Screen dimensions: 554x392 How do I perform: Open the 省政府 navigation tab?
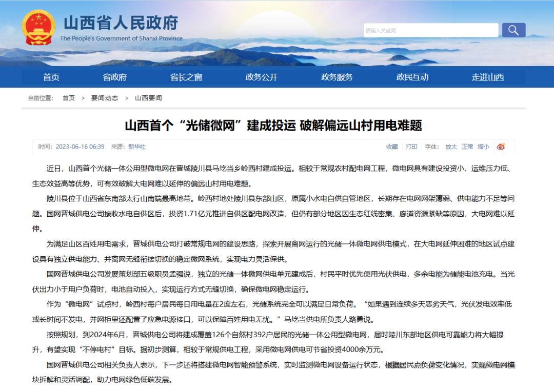114,77
